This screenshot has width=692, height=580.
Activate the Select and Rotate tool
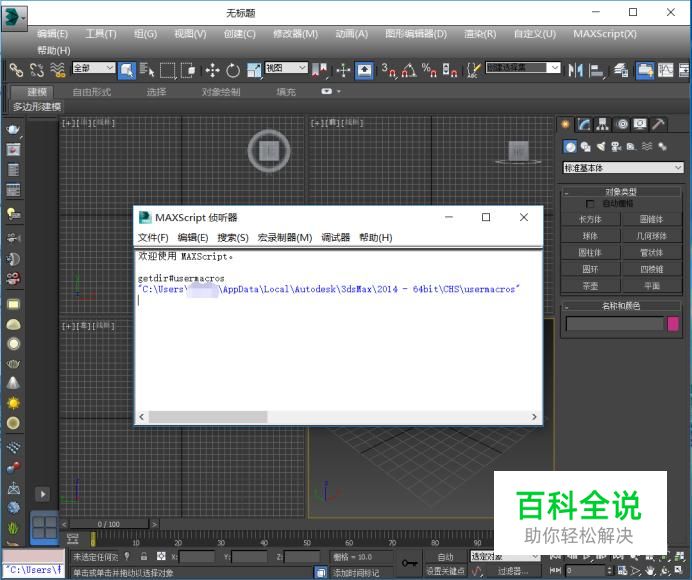(x=233, y=70)
